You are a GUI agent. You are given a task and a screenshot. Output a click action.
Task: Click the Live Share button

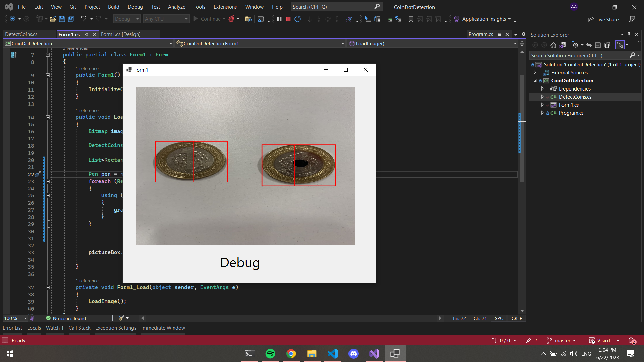pos(603,19)
